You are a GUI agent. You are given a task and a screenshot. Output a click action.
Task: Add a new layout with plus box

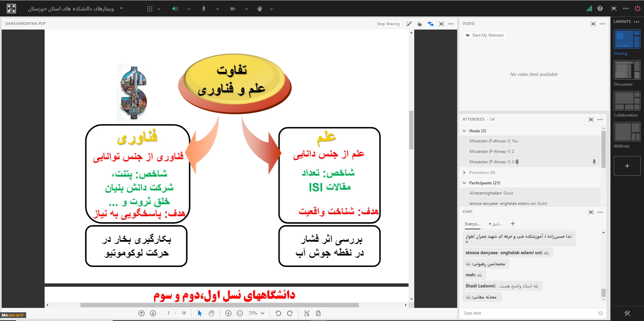point(627,166)
